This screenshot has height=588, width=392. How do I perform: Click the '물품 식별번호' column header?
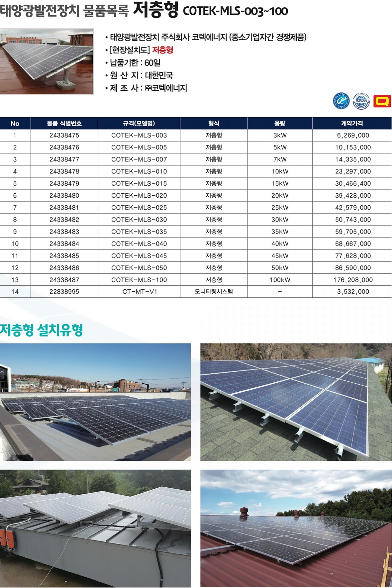pyautogui.click(x=64, y=123)
